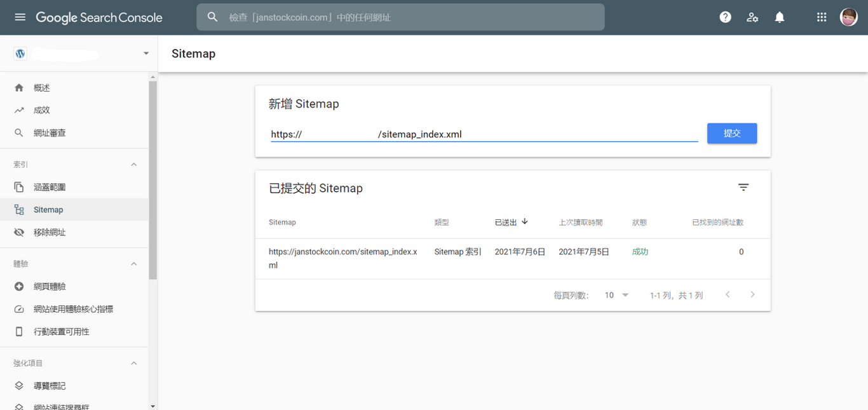This screenshot has width=868, height=410.
Task: Open the Google apps grid
Action: click(822, 17)
